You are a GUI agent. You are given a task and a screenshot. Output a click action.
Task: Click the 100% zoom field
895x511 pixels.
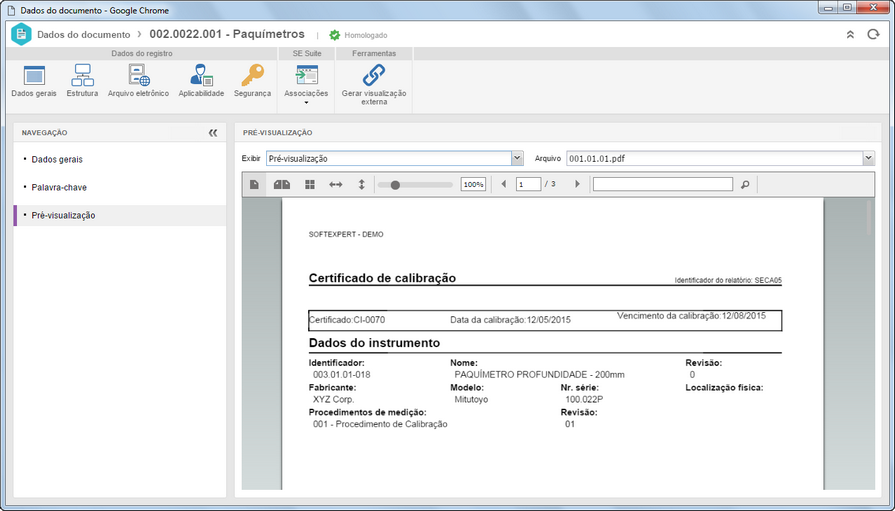pyautogui.click(x=473, y=184)
